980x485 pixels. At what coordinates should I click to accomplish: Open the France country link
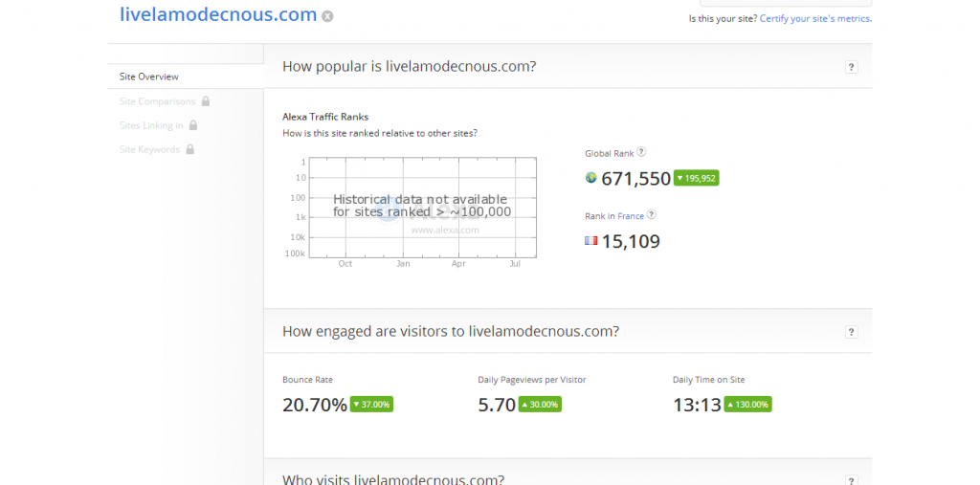tap(631, 216)
